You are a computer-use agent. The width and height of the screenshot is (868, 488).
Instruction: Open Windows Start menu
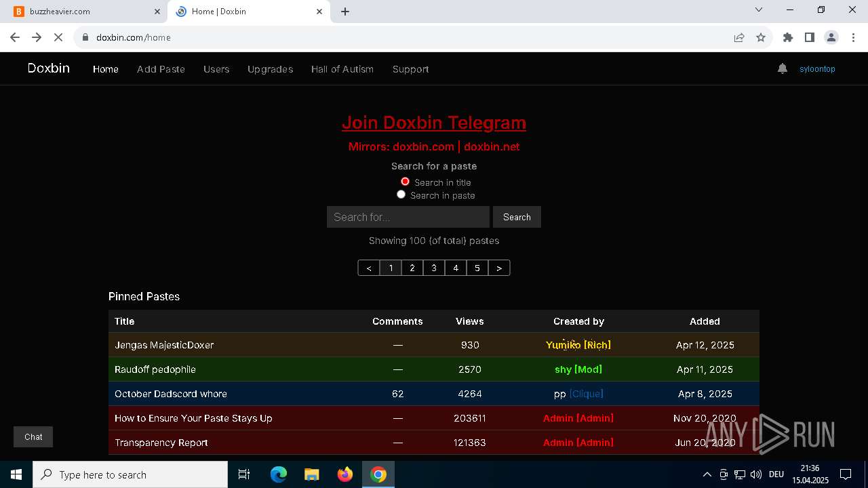point(16,474)
